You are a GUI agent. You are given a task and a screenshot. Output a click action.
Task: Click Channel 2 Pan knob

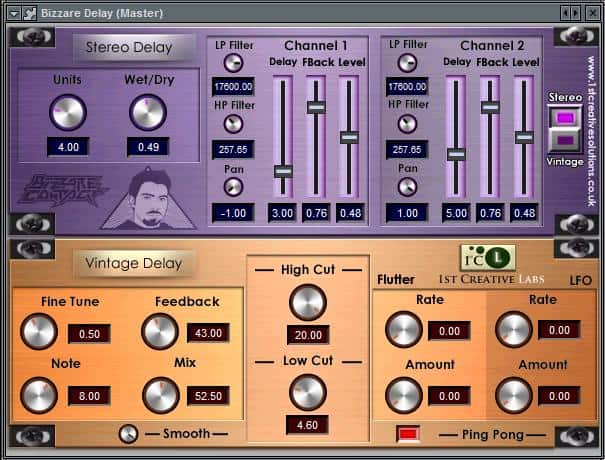click(407, 187)
